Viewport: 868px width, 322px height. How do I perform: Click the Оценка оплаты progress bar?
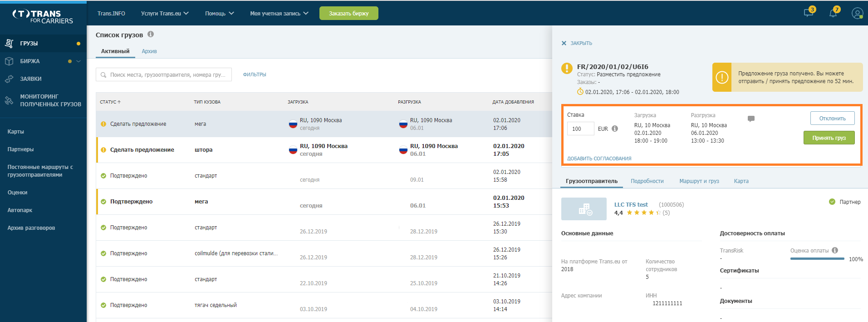817,259
